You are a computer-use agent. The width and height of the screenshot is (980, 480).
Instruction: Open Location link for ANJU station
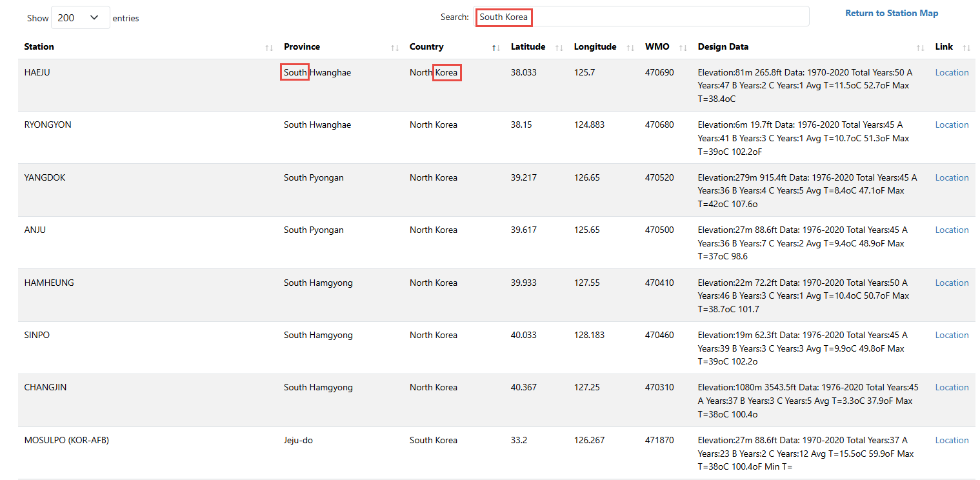[952, 230]
